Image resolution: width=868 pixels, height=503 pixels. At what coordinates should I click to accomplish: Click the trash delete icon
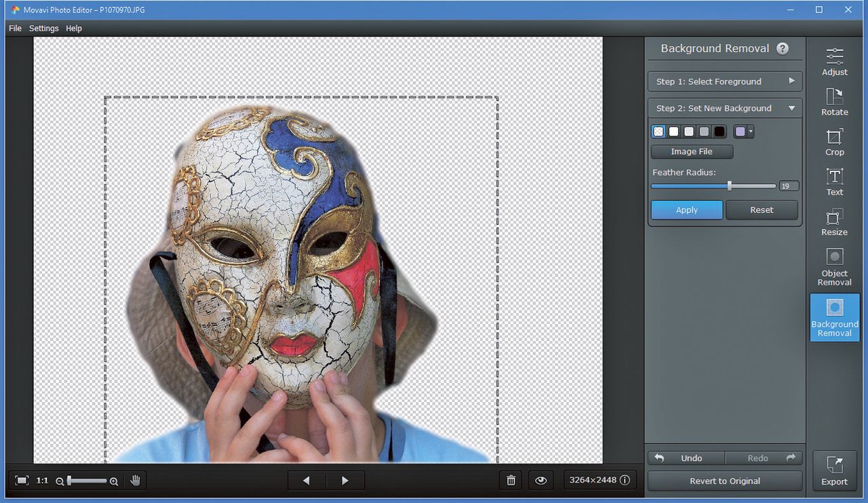pos(511,481)
